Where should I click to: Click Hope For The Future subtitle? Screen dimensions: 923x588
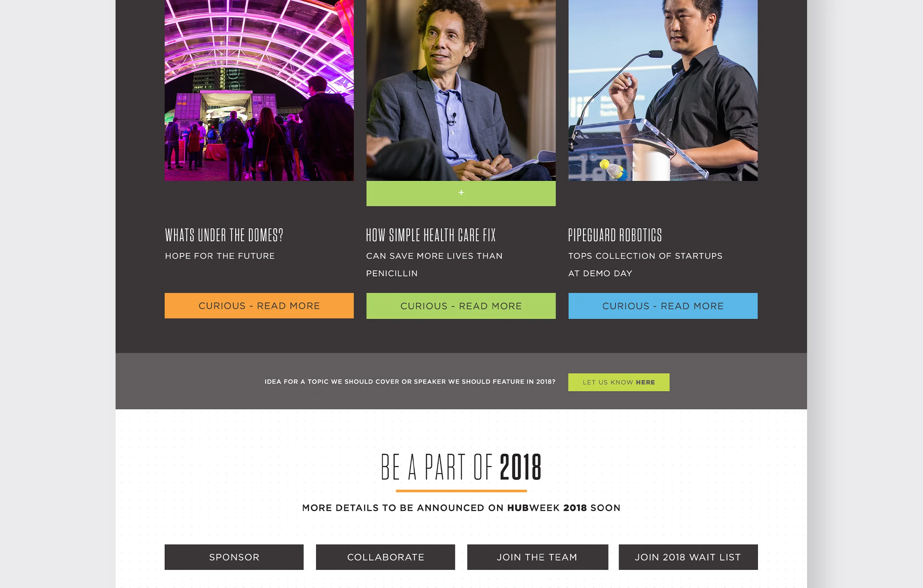[220, 256]
